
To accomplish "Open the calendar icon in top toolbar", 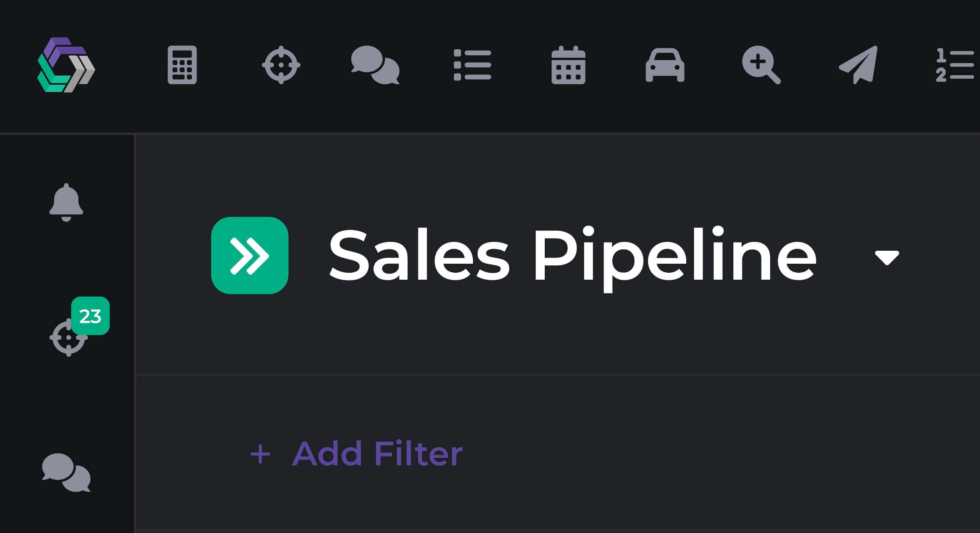I will click(568, 65).
